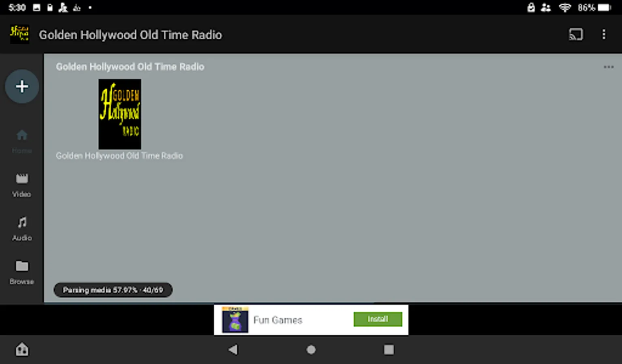
Task: Tap the battery 86% indicator
Action: tap(594, 7)
